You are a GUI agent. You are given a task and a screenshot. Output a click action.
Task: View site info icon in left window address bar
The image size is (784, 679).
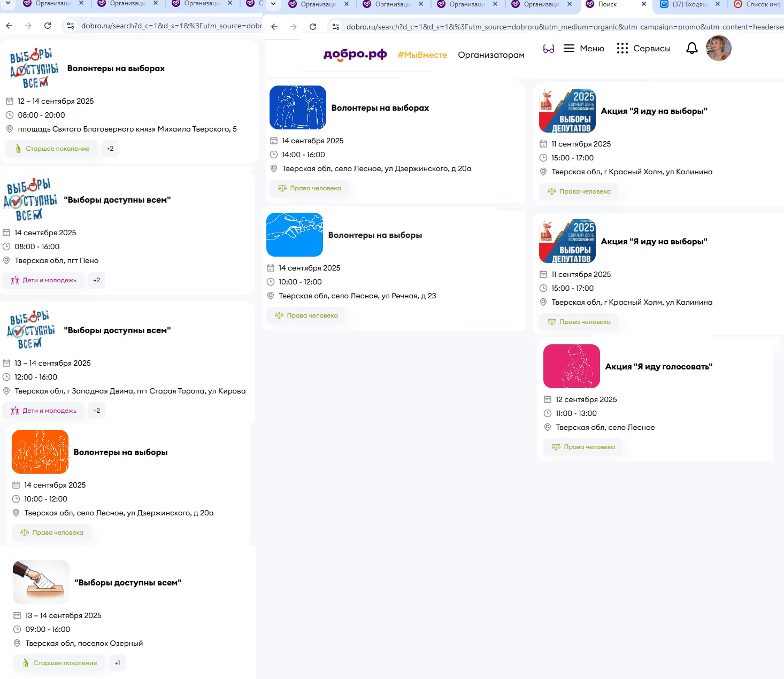pos(71,26)
